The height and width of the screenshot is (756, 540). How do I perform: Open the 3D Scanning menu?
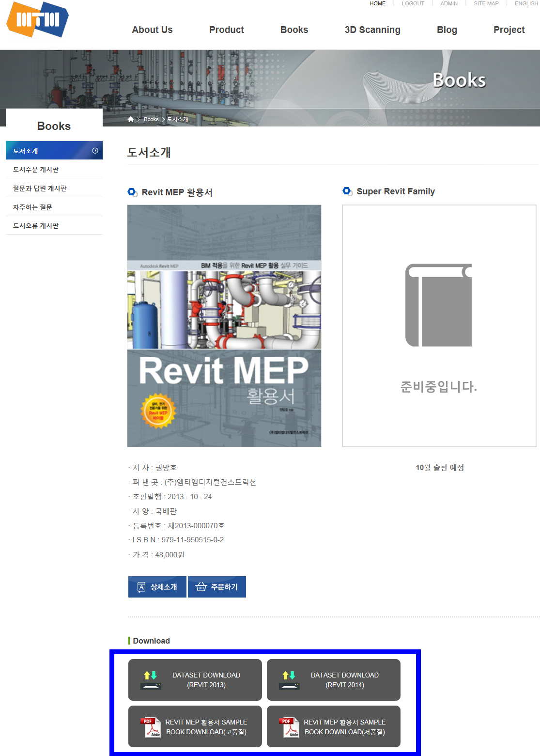(372, 30)
